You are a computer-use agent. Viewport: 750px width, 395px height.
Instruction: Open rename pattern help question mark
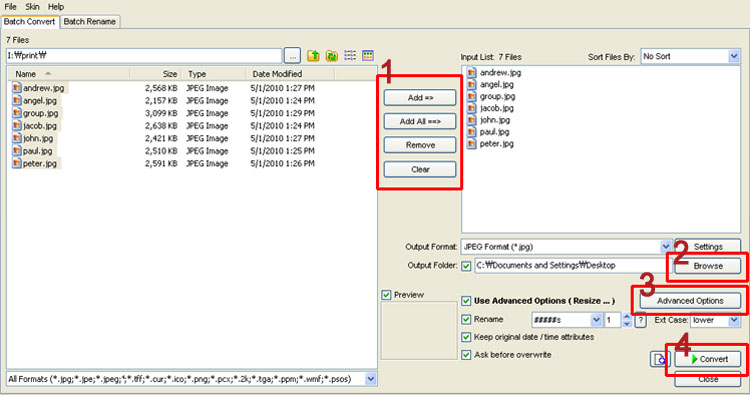click(x=640, y=320)
